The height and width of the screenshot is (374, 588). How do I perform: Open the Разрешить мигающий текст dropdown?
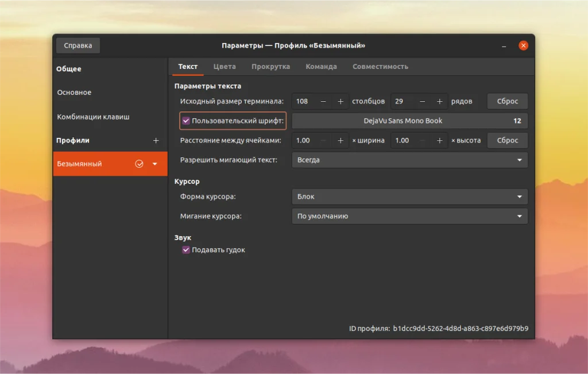pyautogui.click(x=409, y=160)
